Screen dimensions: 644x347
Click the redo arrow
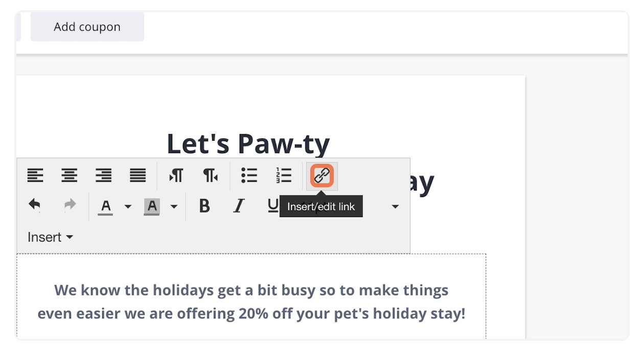click(x=70, y=206)
